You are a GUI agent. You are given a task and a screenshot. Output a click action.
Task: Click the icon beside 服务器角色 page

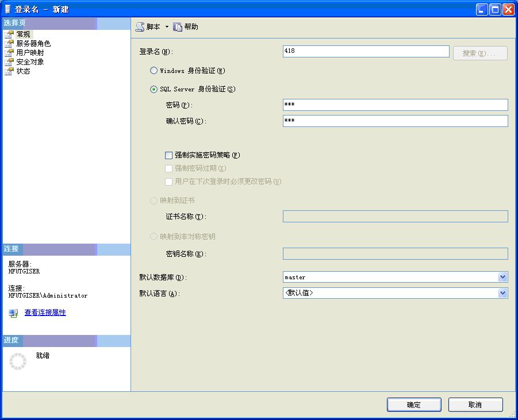click(x=9, y=44)
